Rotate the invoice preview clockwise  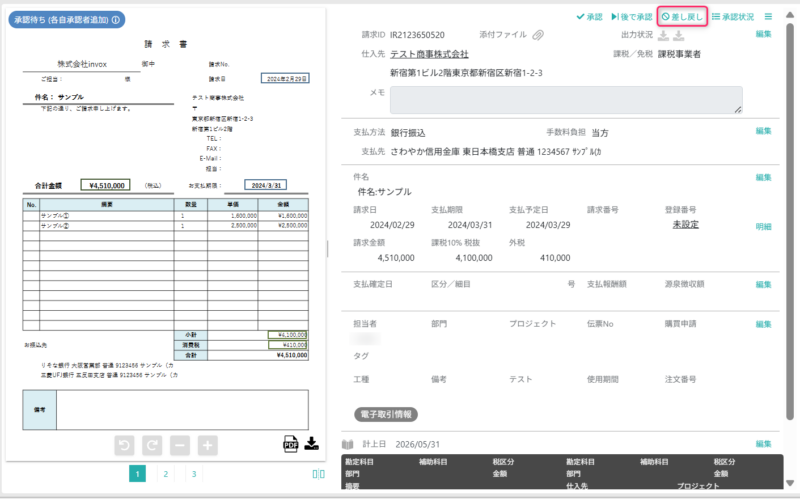click(152, 445)
